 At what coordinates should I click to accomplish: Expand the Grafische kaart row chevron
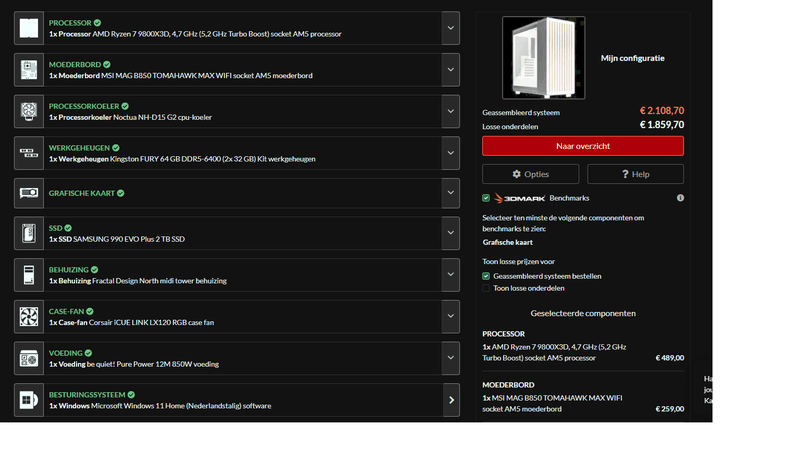pos(451,193)
